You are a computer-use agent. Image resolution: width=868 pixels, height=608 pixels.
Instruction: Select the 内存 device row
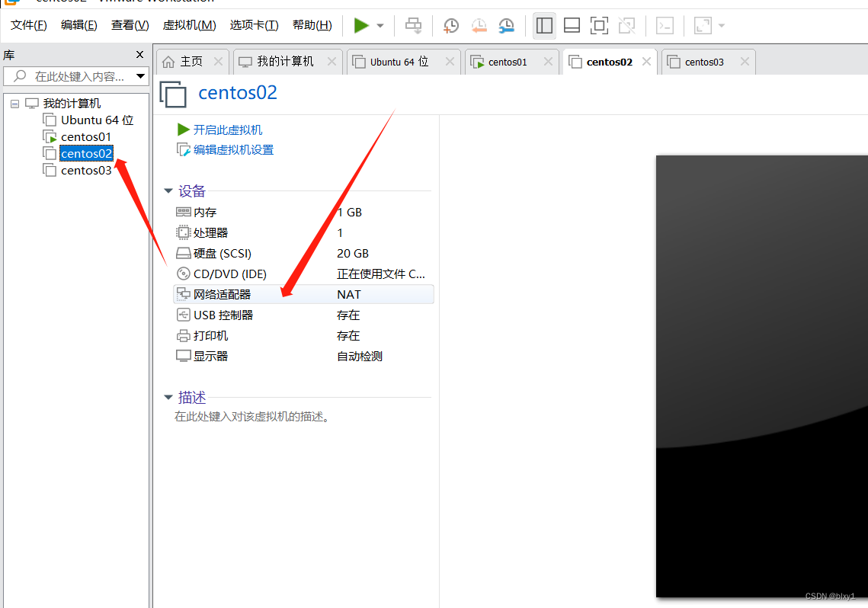(303, 213)
